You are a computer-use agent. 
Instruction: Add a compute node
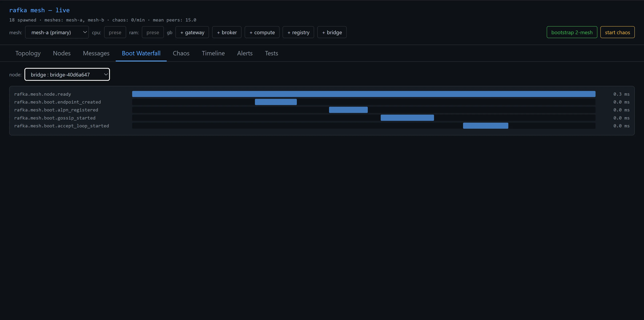coord(262,32)
